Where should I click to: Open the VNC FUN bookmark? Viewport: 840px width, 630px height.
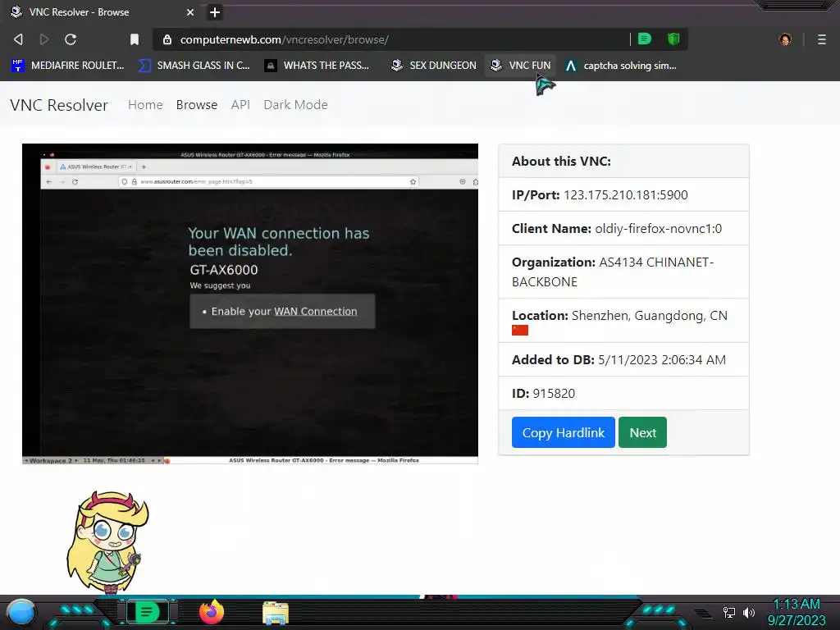point(521,66)
